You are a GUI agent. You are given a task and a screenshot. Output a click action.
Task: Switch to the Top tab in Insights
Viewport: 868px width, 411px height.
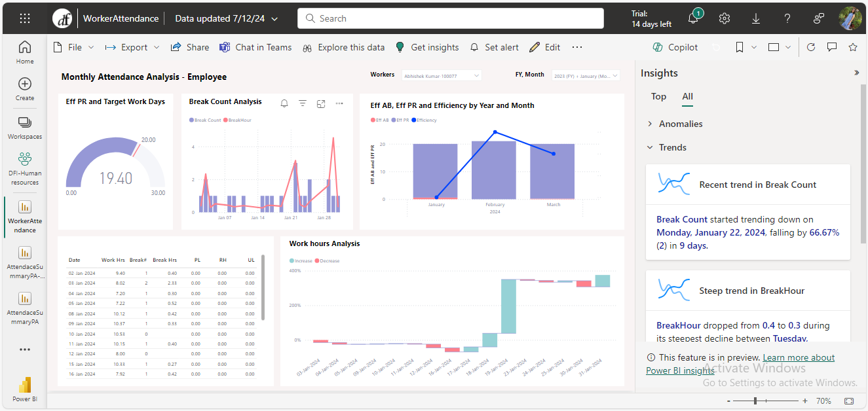tap(658, 96)
